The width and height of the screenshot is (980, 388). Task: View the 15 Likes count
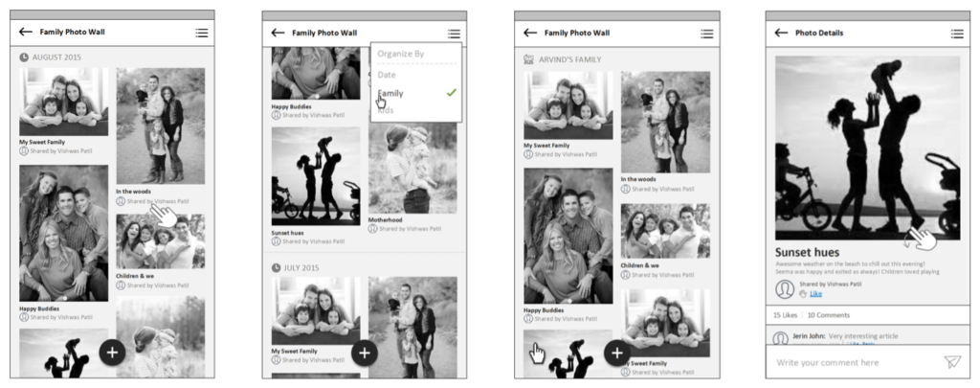785,314
